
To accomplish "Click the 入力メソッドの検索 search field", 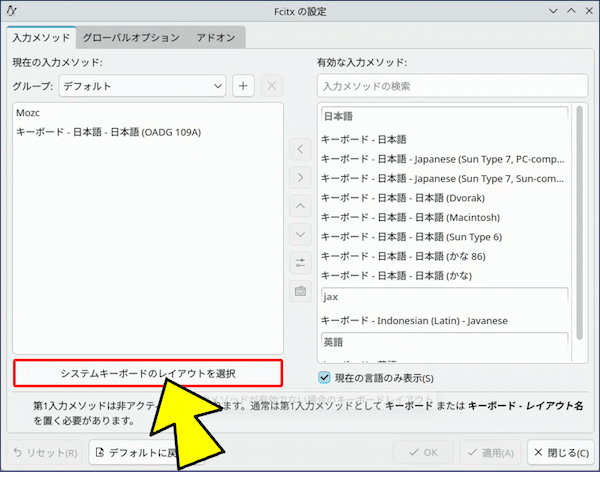I will [x=451, y=87].
